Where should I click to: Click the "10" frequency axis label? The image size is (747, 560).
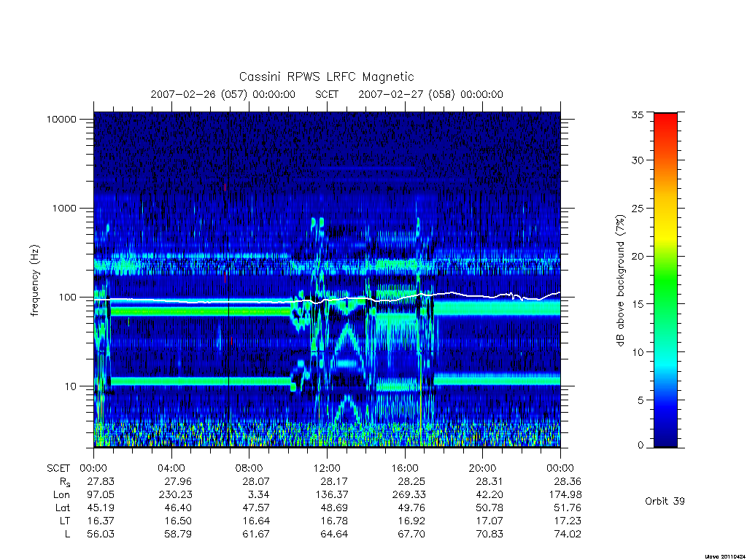70,386
